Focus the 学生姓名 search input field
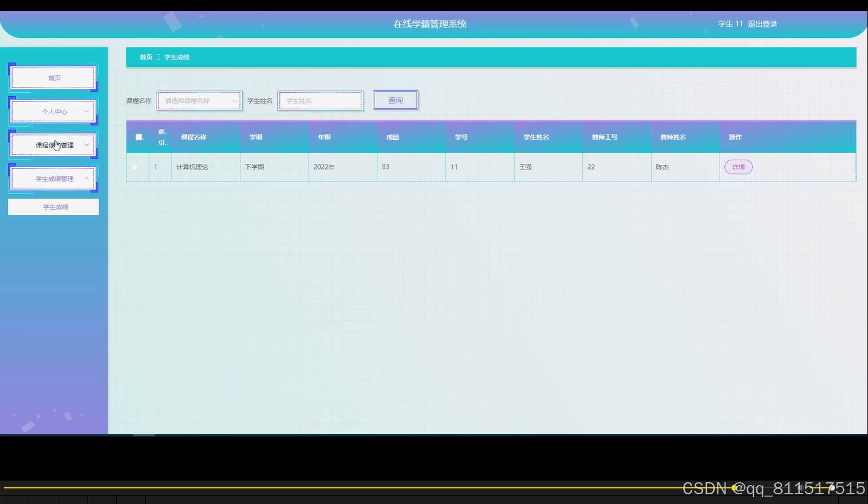 click(x=321, y=101)
